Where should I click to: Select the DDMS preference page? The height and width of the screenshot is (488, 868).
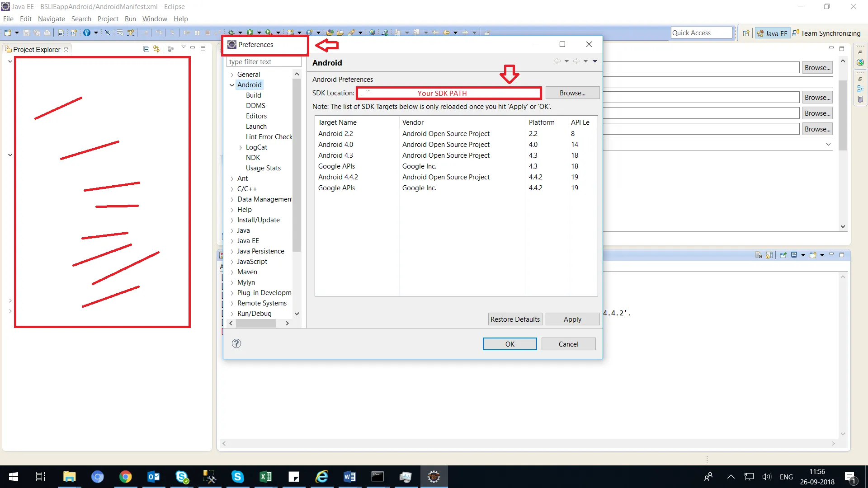click(x=255, y=106)
